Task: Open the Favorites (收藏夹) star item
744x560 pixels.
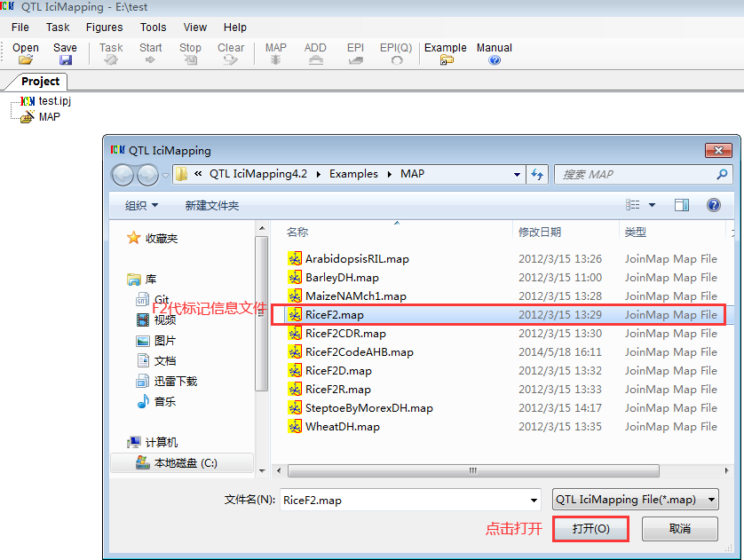Action: [153, 238]
